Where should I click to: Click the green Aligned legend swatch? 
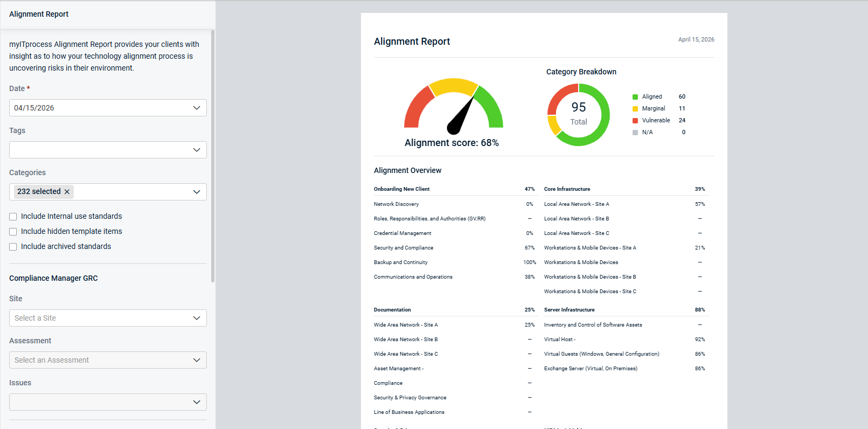point(635,97)
